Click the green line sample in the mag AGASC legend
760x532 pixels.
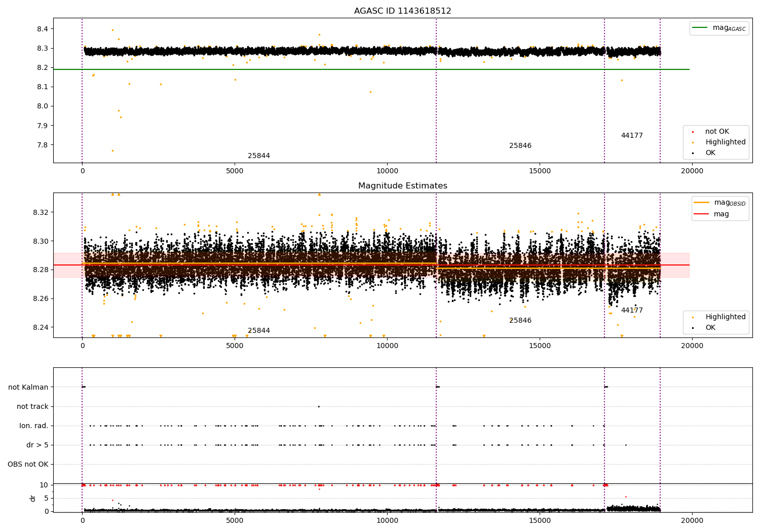[700, 28]
